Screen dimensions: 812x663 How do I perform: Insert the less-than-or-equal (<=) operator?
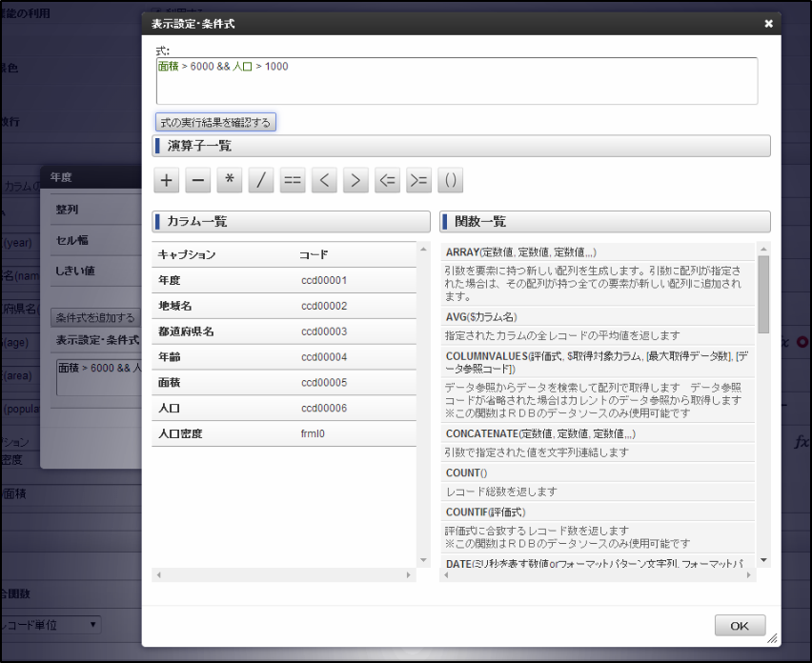click(386, 180)
